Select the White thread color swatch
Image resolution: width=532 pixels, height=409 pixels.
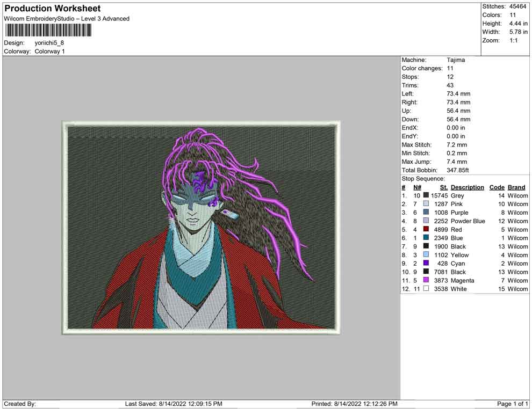426,289
